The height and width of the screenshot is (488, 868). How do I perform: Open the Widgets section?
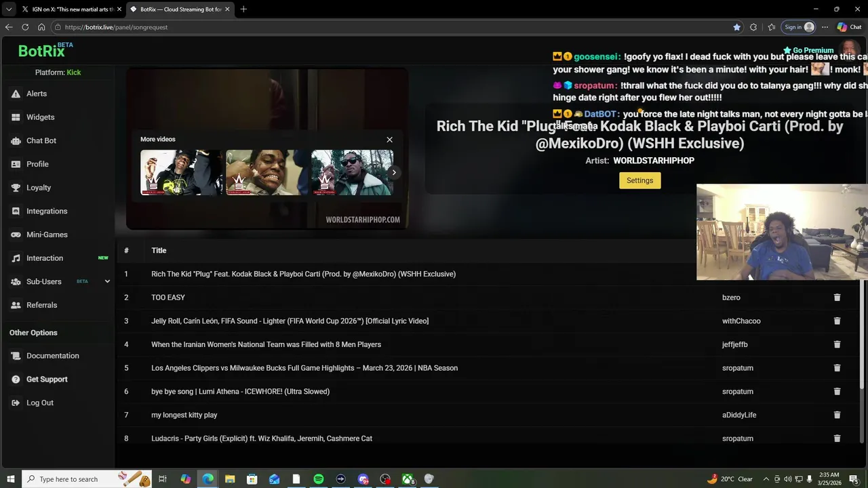(40, 117)
